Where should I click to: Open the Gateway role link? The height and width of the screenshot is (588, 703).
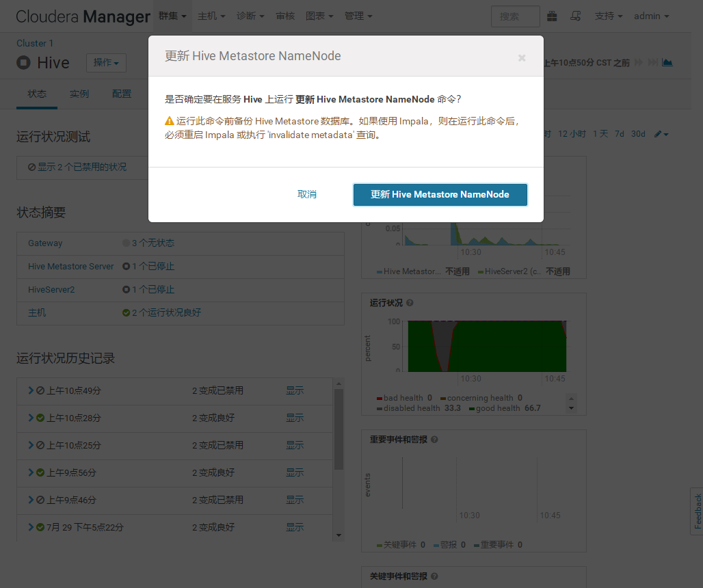[45, 243]
